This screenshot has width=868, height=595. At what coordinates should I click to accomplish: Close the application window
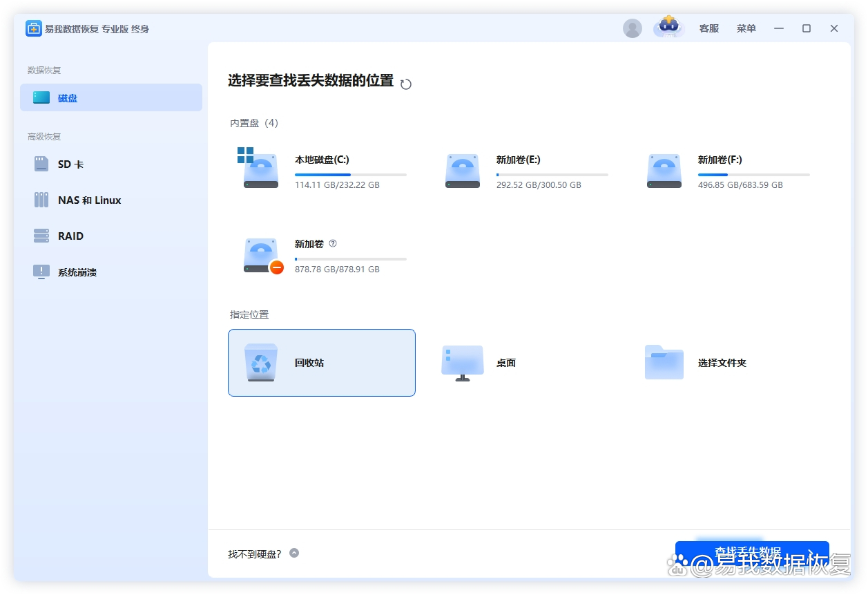pyautogui.click(x=834, y=28)
